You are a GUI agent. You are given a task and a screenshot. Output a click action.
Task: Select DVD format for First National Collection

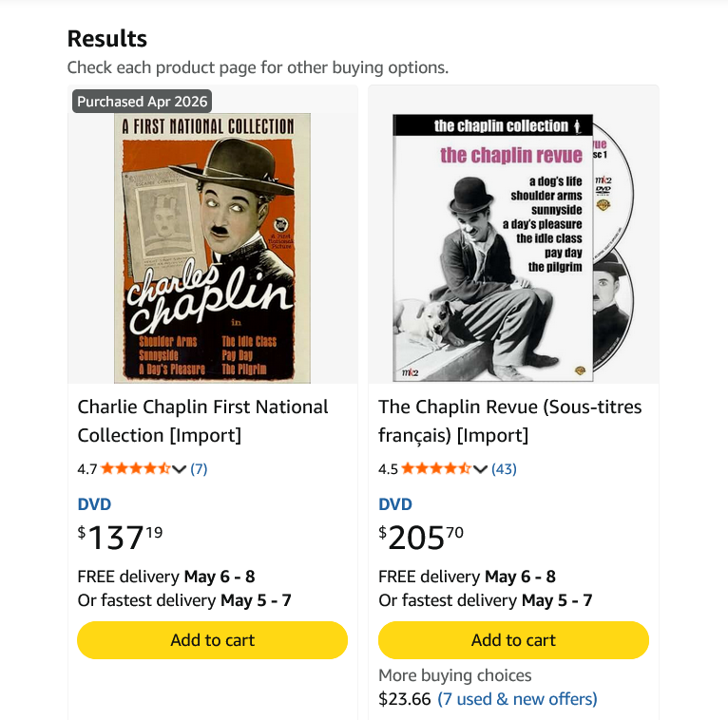94,504
